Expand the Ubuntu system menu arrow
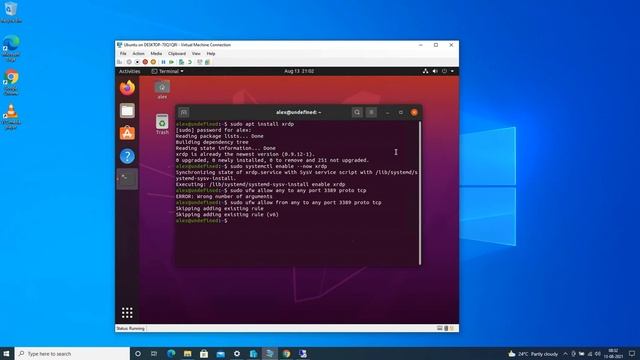The image size is (640, 360). [452, 71]
